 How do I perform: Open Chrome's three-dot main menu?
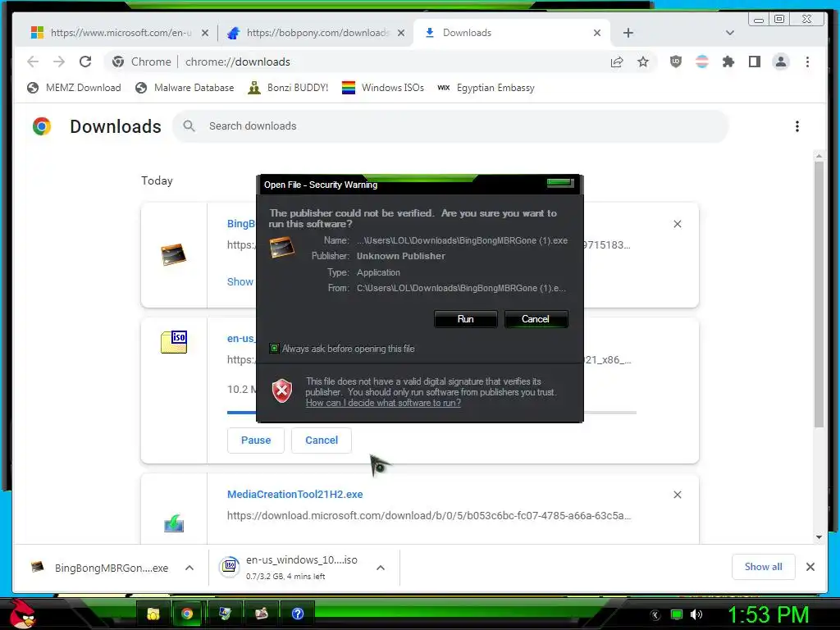[x=807, y=62]
